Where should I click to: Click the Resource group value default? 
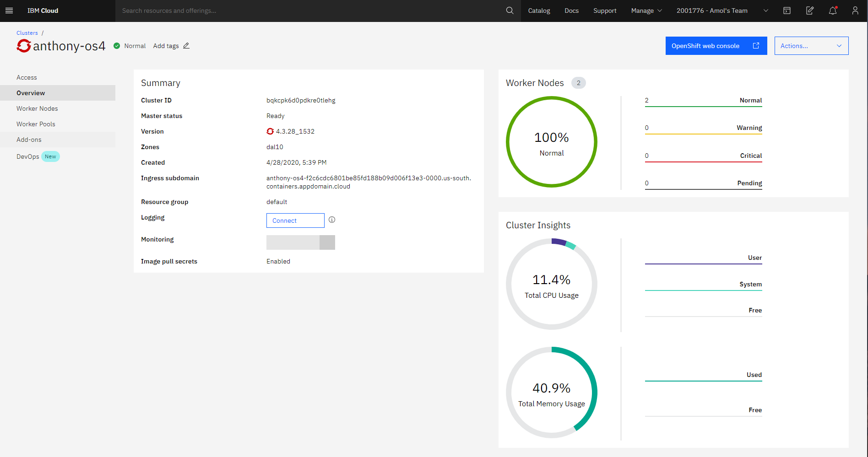[x=277, y=202]
